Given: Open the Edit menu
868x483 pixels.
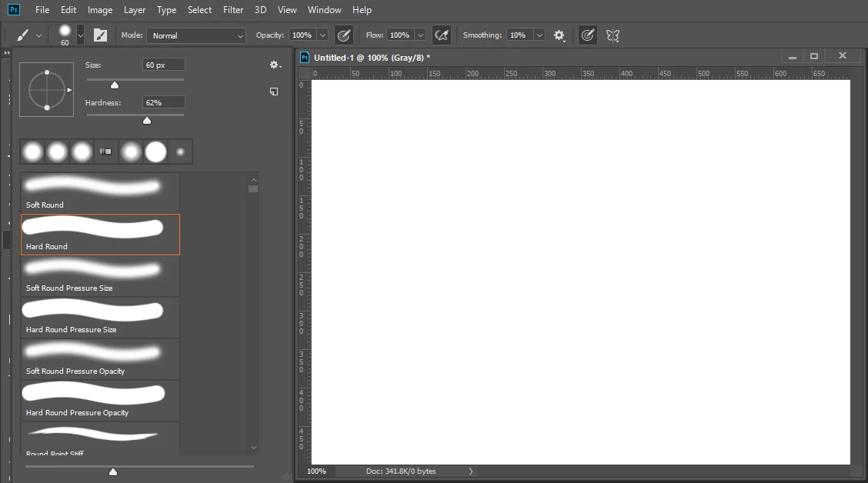Looking at the screenshot, I should (68, 10).
